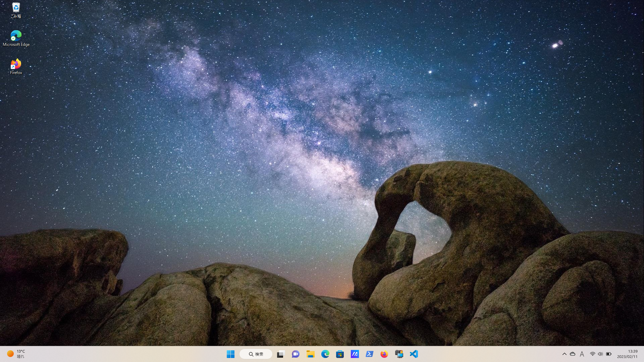Click the Wi-Fi icon in the system tray

592,354
